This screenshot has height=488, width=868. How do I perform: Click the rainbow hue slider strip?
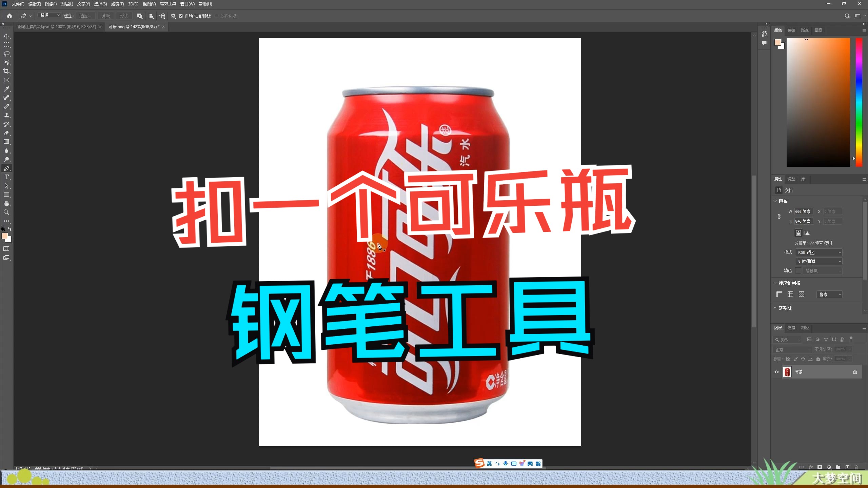point(859,102)
